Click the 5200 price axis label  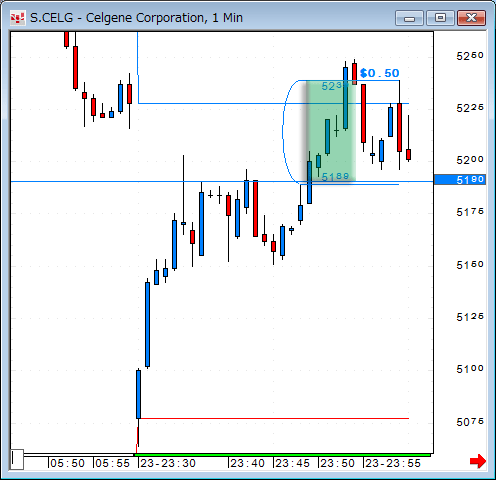tap(470, 160)
